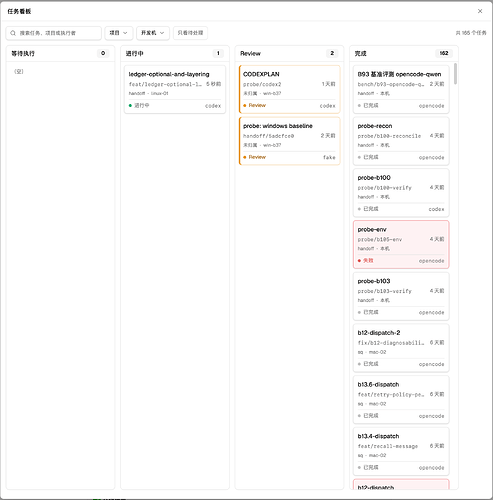The width and height of the screenshot is (493, 500).
Task: Click the orange Review dot on CODEXPLAN
Action: 245,105
